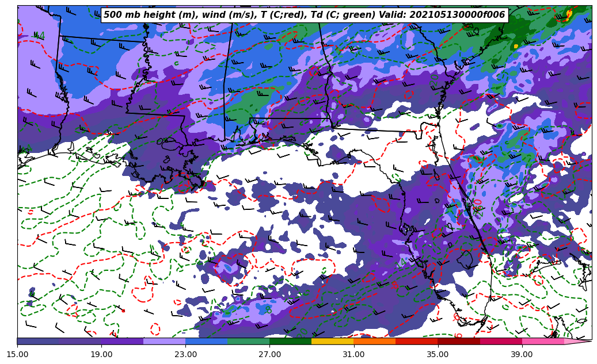Image resolution: width=597 pixels, height=364 pixels.
Task: Click the pink arrow tip of the colorbar
Action: [581, 341]
